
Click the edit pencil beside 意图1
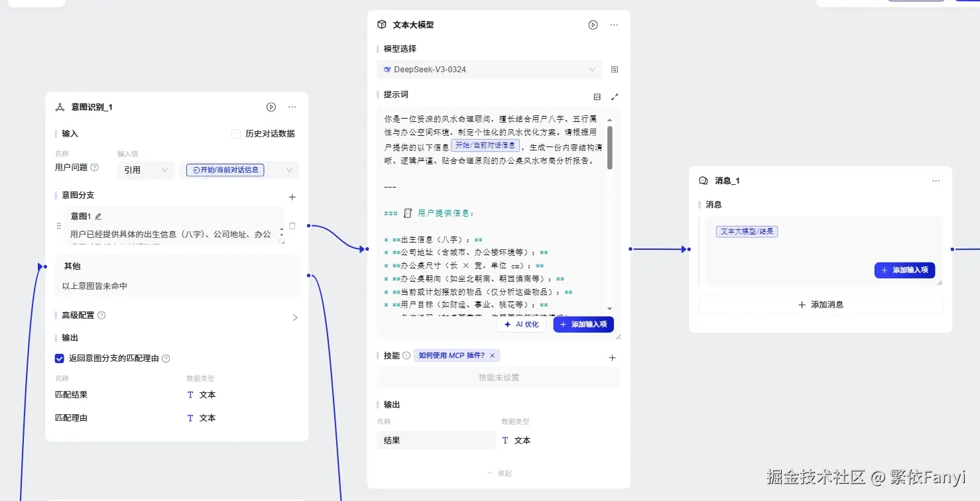click(97, 215)
